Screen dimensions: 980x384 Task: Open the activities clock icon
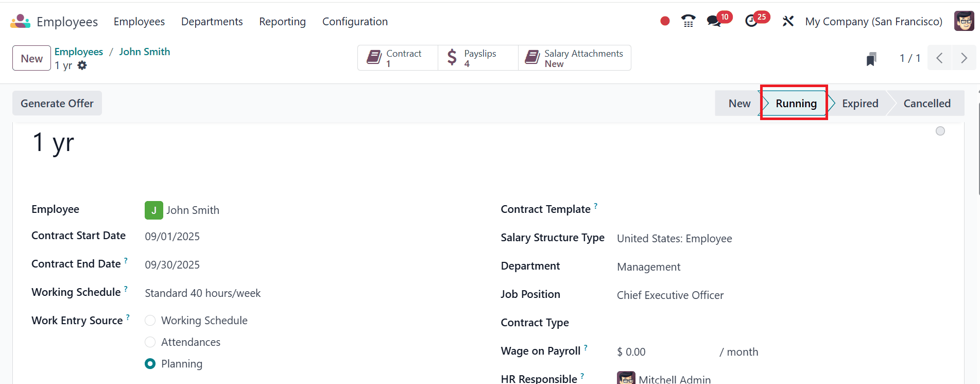coord(751,21)
